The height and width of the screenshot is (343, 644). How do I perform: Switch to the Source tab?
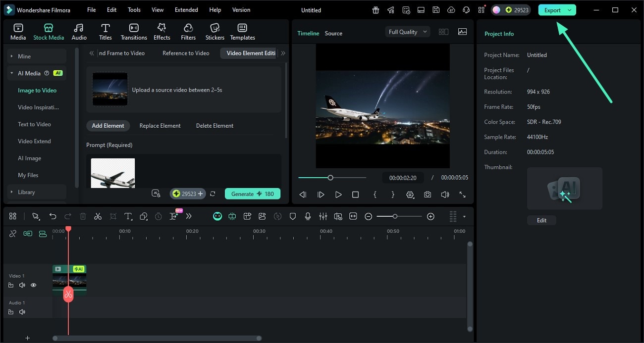[333, 33]
